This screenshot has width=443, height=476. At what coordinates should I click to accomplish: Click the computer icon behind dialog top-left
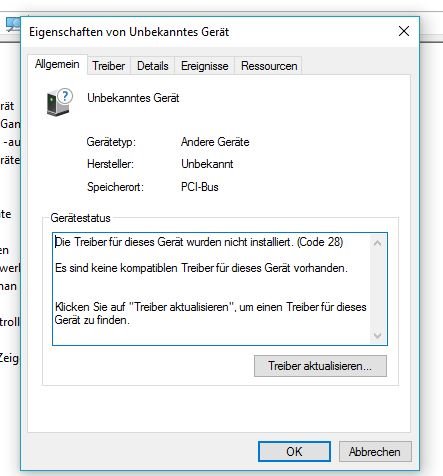click(13, 24)
